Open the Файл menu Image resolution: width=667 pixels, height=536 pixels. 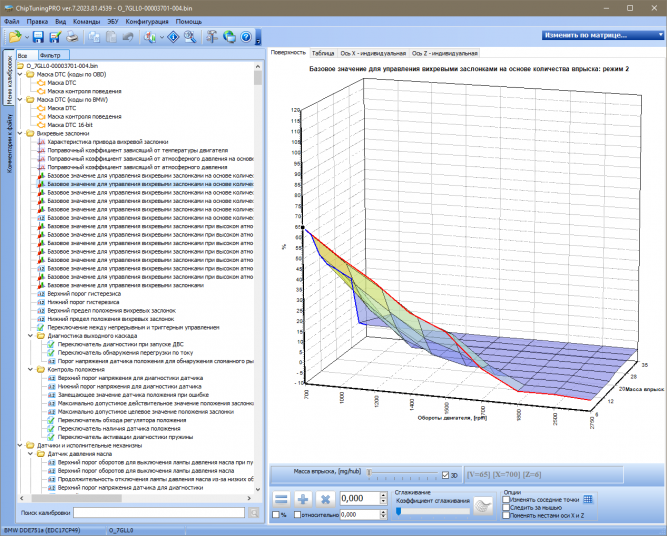[x=11, y=21]
